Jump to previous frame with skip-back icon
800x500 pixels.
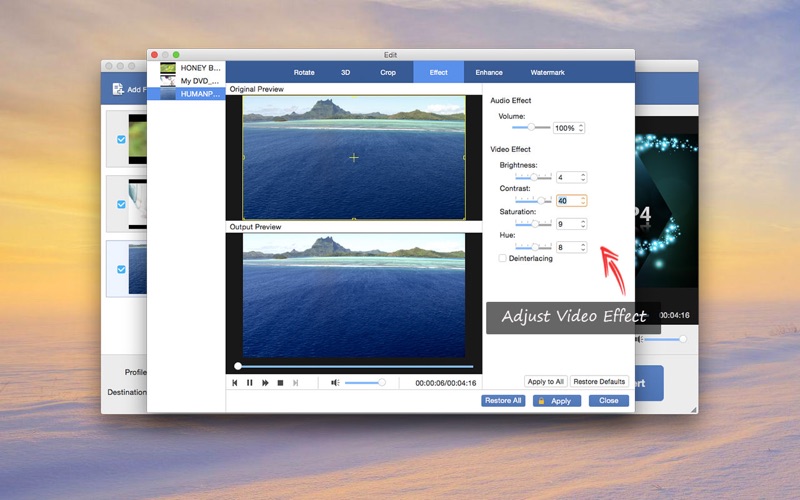click(x=235, y=383)
